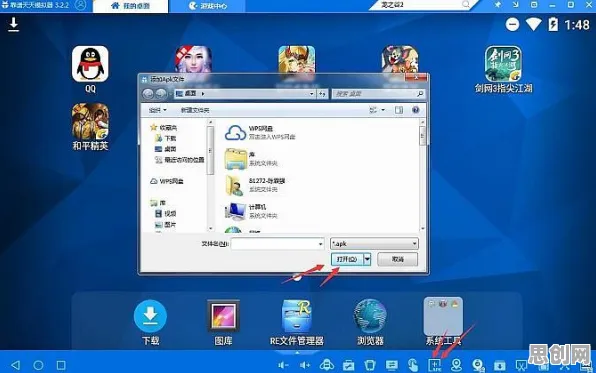Click the location pin toolbar icon

[456, 365]
